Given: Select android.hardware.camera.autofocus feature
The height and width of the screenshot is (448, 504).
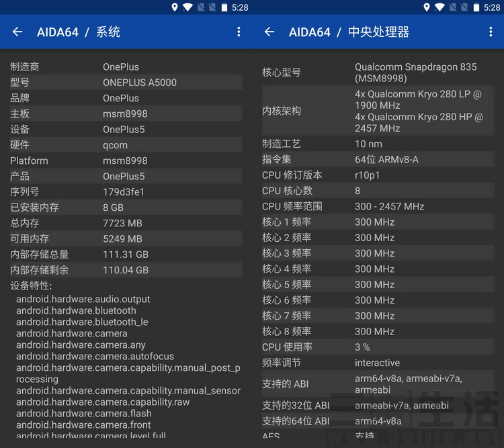Looking at the screenshot, I should click(95, 356).
